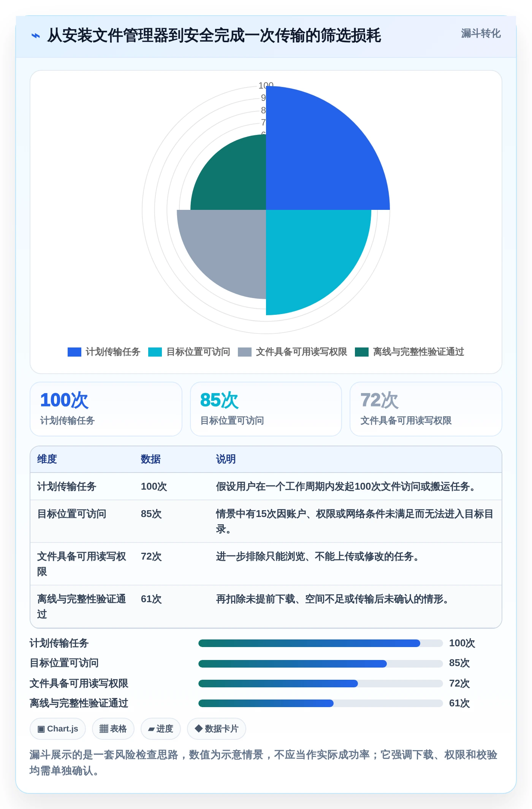Open the 72次 文件具备可用读写权限 stat card
Image resolution: width=532 pixels, height=809 pixels.
[x=426, y=409]
